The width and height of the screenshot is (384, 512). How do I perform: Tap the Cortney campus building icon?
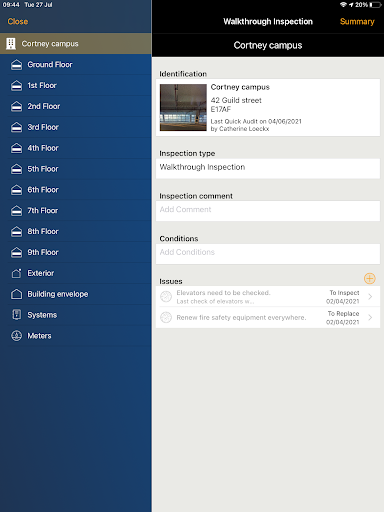(x=11, y=44)
